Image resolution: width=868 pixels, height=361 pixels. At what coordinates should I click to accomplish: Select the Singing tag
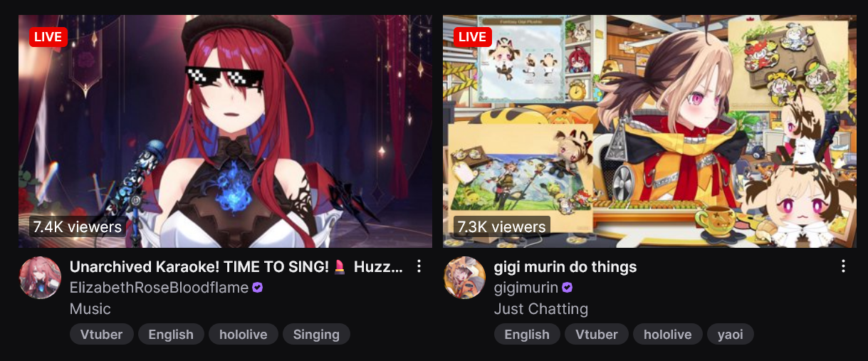[316, 334]
